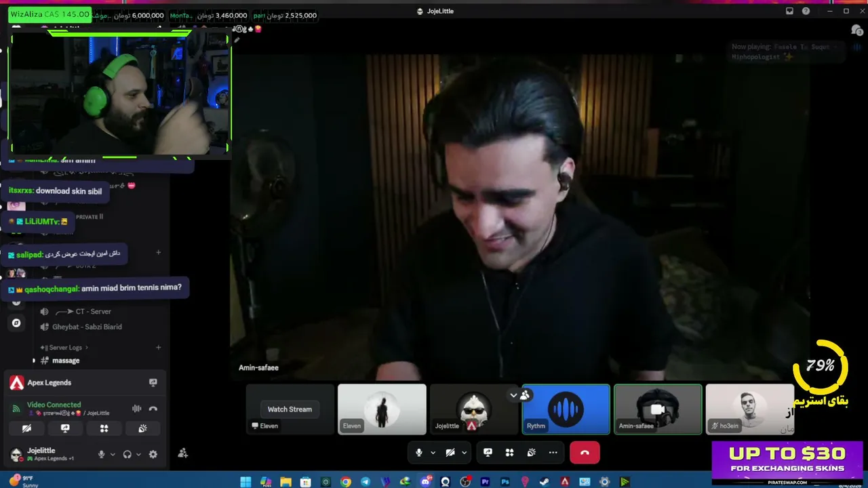Open microphone options arrow in call bar
The height and width of the screenshot is (488, 868).
click(x=433, y=453)
